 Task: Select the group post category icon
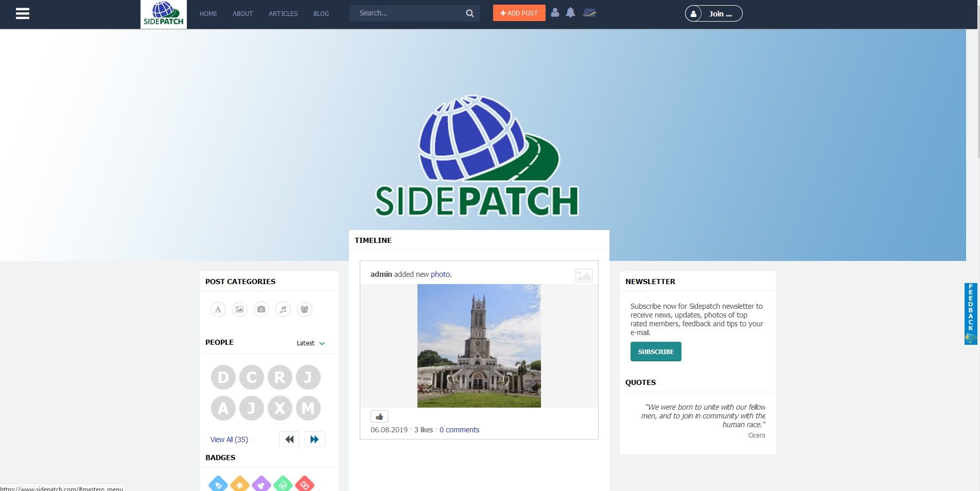pos(305,309)
